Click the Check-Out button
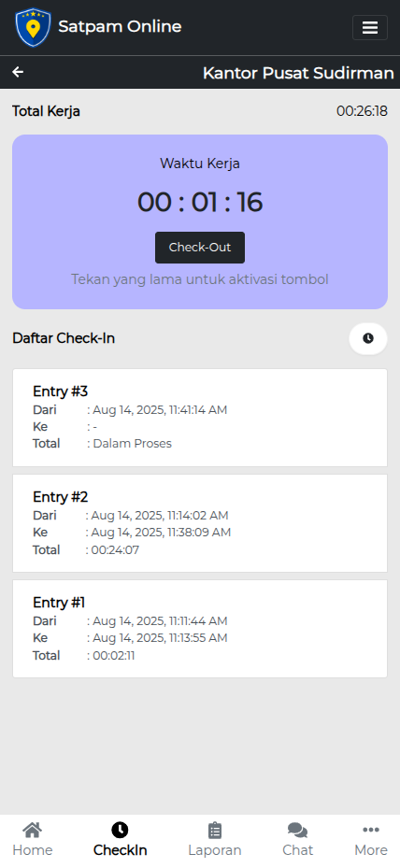This screenshot has width=400, height=868. point(200,248)
